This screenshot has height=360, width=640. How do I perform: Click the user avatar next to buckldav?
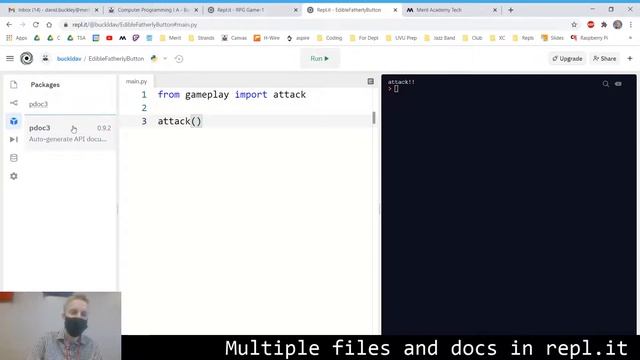coord(45,59)
